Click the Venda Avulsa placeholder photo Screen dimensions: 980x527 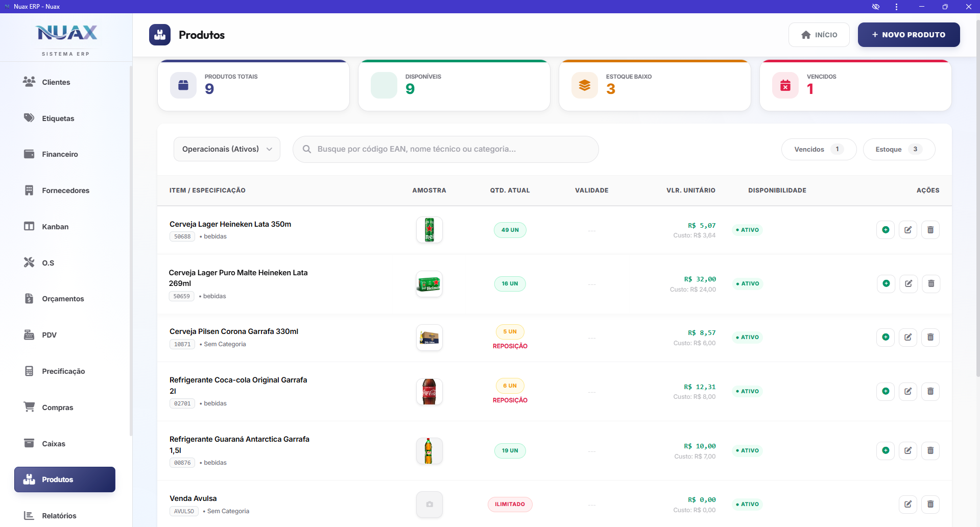(429, 505)
